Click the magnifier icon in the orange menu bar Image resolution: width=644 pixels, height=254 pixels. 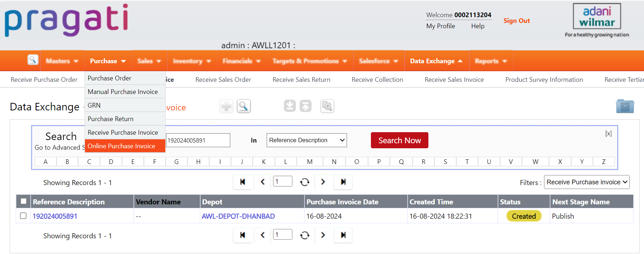point(33,60)
